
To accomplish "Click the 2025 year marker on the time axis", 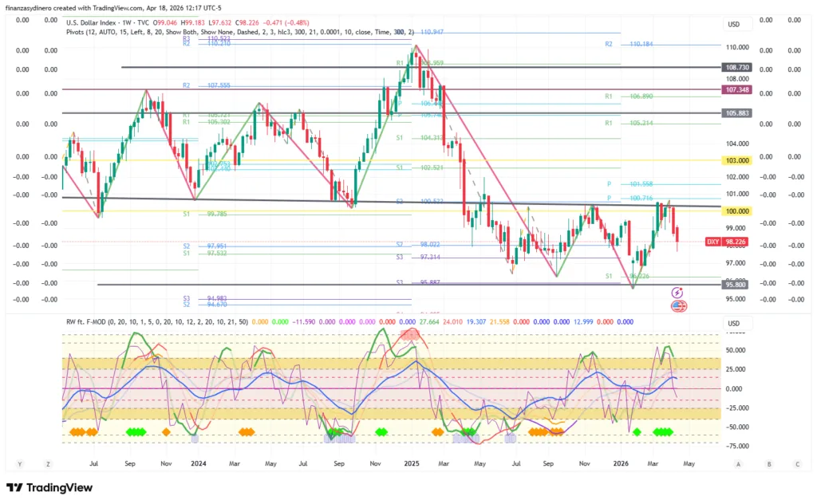I will point(411,463).
